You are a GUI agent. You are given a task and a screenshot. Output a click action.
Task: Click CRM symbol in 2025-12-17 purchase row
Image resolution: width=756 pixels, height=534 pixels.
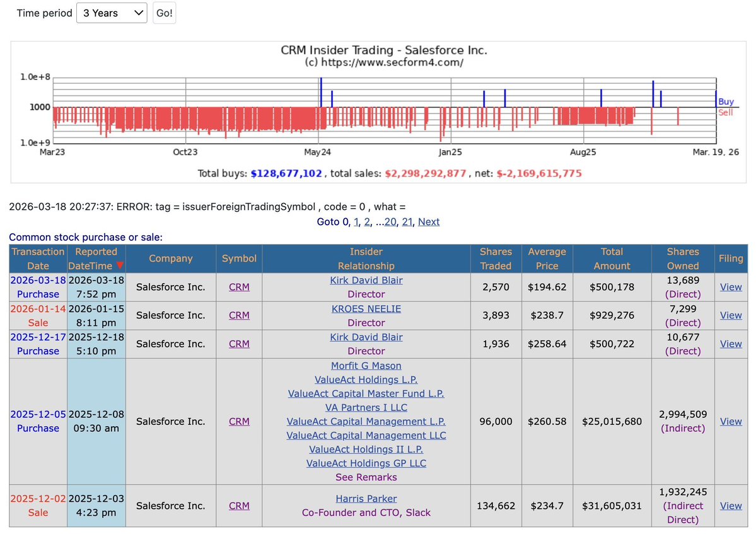click(239, 344)
